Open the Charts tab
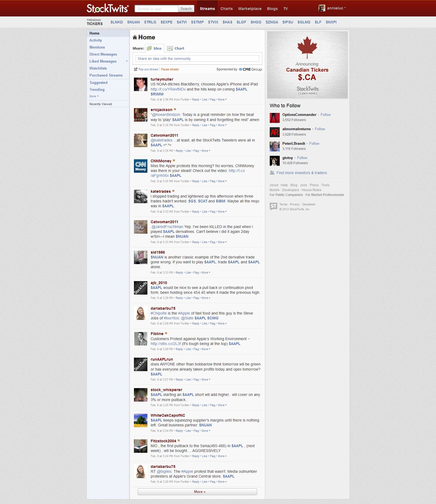 click(226, 9)
